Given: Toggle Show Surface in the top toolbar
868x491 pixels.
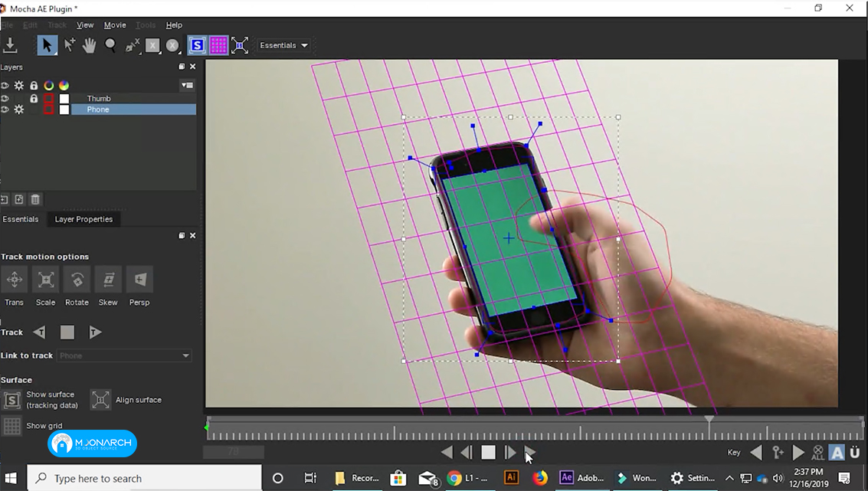Looking at the screenshot, I should pos(197,45).
